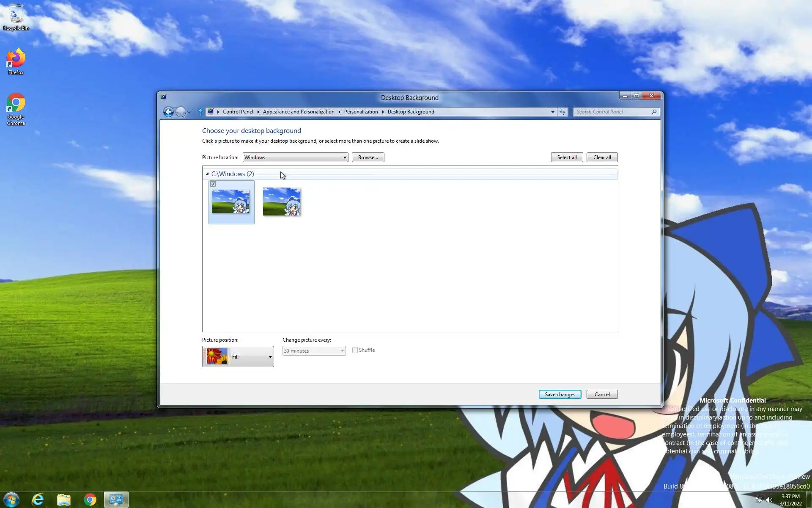Click the Save changes button
812x508 pixels.
(560, 394)
